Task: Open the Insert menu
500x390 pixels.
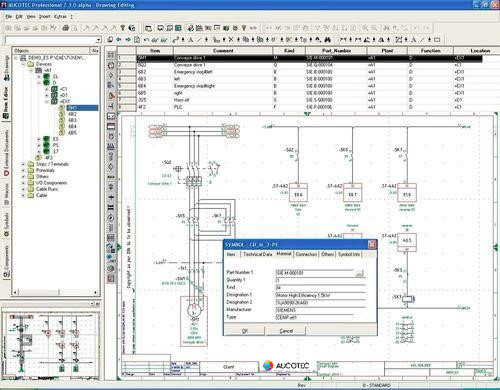Action: [x=45, y=16]
